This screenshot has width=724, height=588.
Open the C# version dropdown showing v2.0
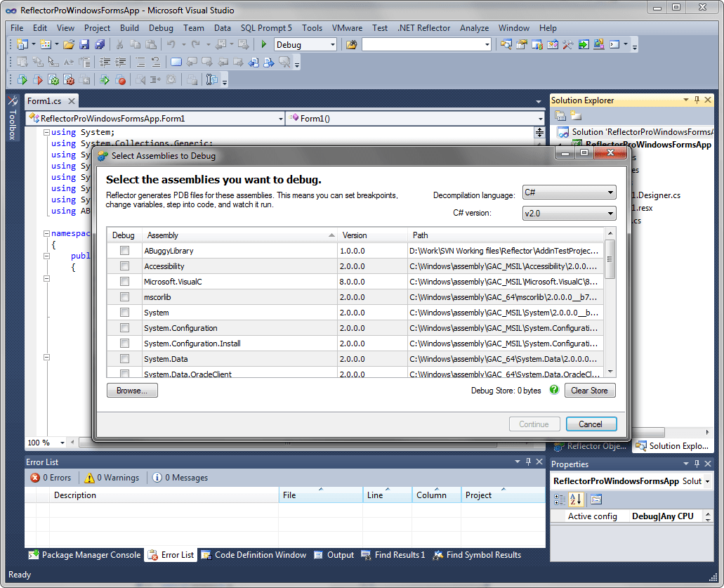pyautogui.click(x=569, y=213)
